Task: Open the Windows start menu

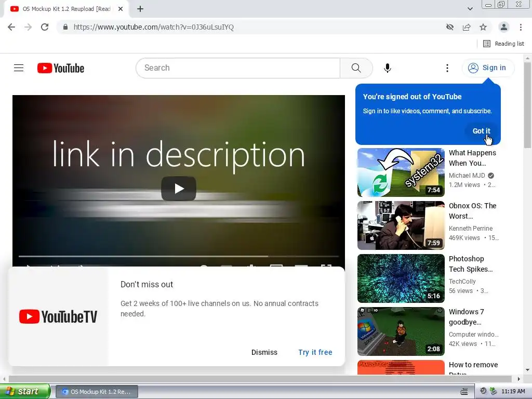Action: point(25,391)
